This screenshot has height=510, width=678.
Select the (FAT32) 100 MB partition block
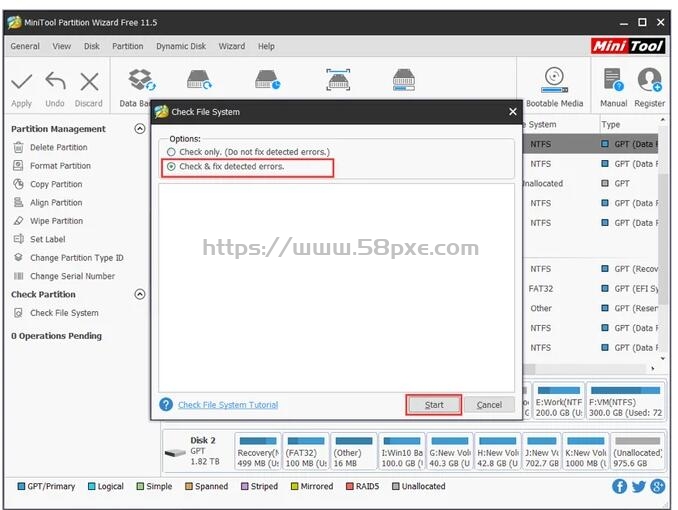306,452
